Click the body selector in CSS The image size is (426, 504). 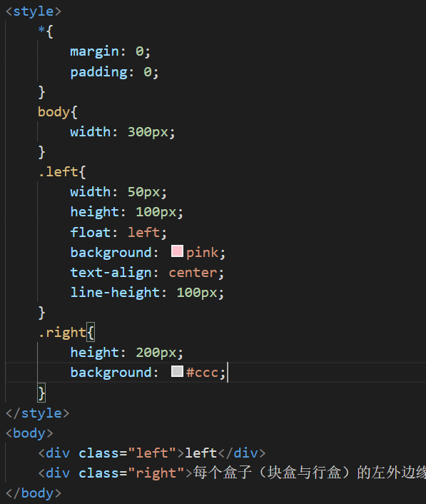pos(54,112)
